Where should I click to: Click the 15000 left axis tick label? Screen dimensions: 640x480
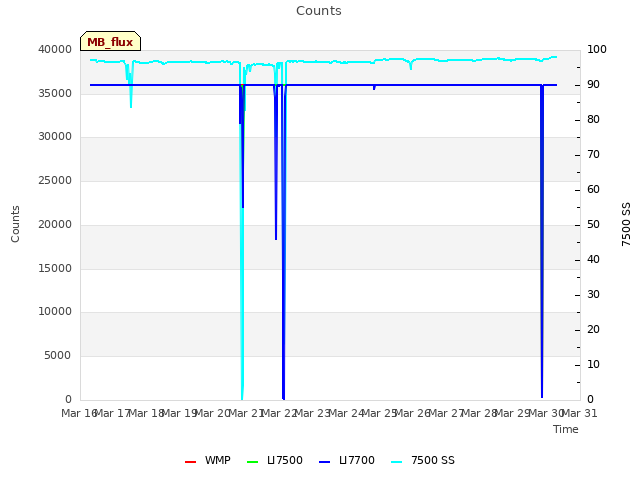point(55,268)
